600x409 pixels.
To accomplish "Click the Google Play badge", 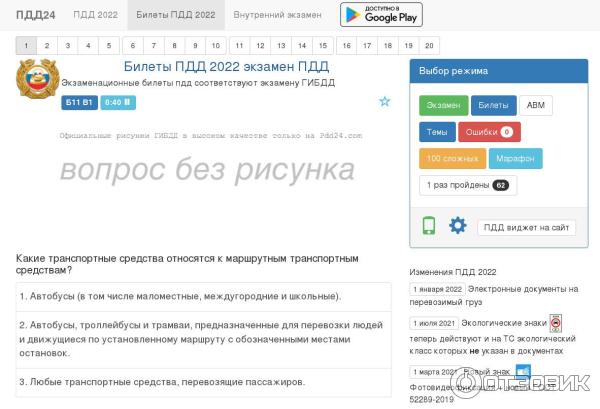I will point(382,15).
